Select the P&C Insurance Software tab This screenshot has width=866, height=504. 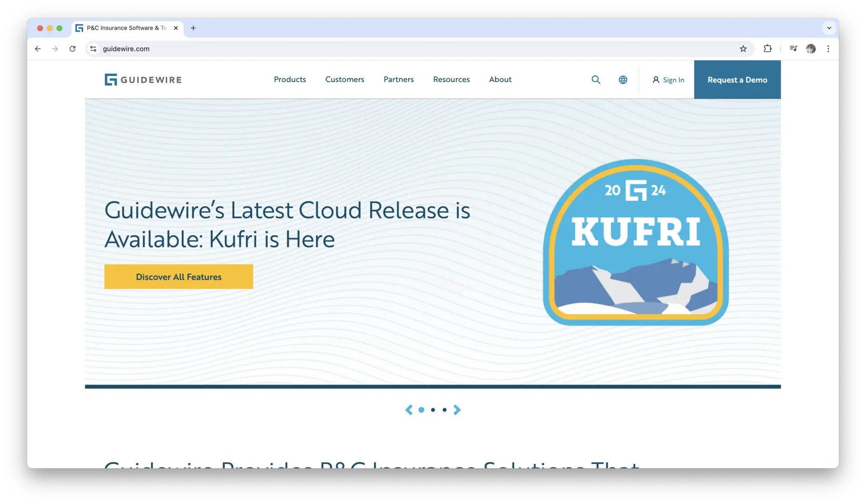[127, 28]
